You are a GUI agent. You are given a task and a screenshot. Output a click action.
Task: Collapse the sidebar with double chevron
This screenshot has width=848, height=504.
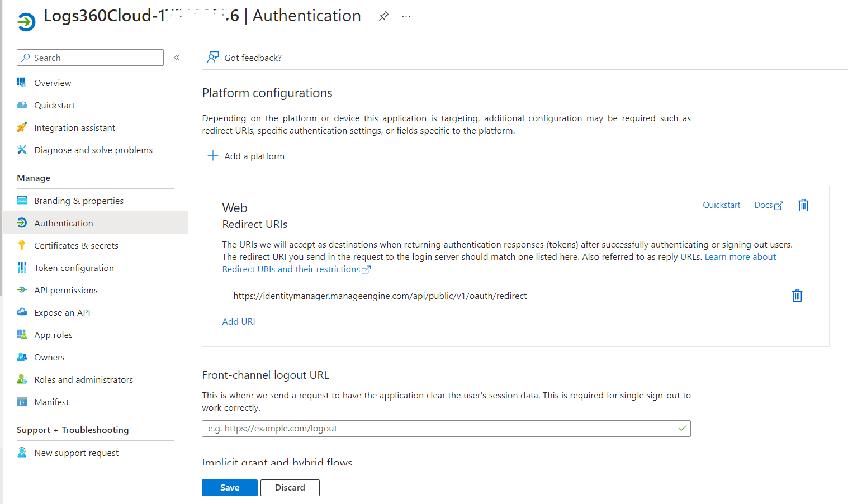click(x=177, y=58)
